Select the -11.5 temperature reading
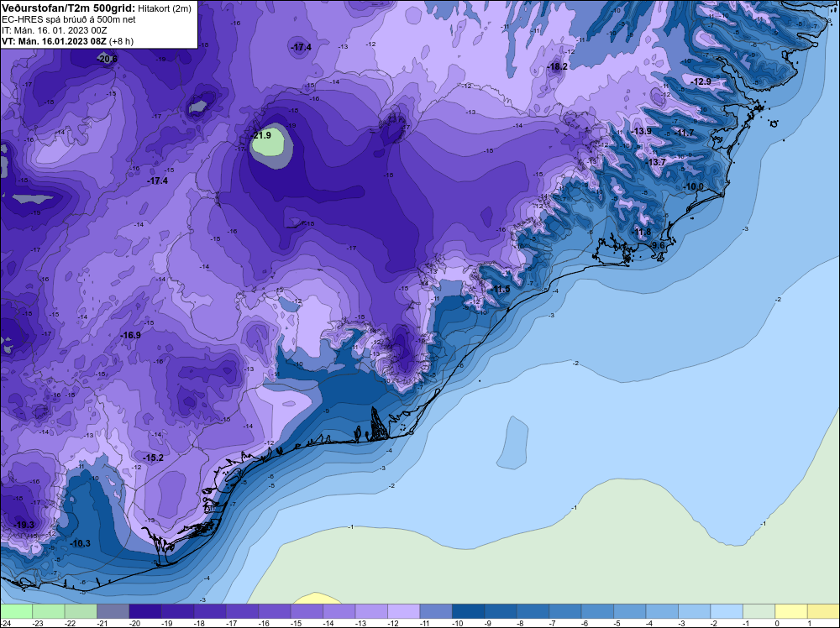The width and height of the screenshot is (840, 628). click(501, 289)
